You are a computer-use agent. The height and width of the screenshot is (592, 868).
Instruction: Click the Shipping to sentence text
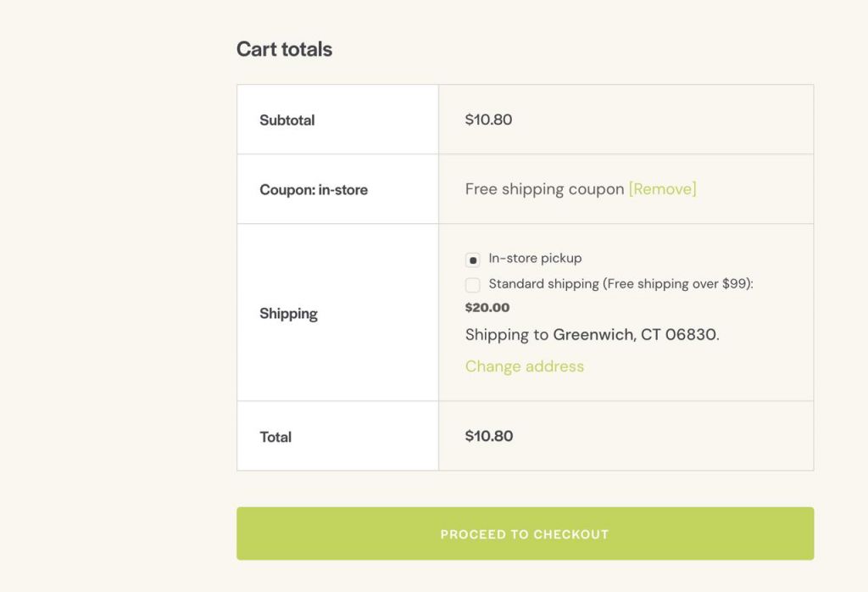[592, 334]
